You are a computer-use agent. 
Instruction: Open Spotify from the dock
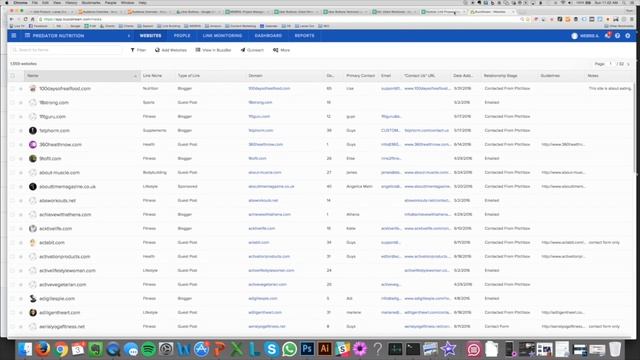149,349
